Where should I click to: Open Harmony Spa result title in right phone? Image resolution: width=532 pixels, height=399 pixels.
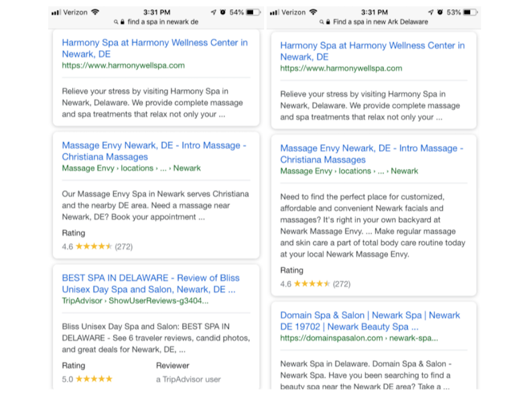pyautogui.click(x=372, y=51)
